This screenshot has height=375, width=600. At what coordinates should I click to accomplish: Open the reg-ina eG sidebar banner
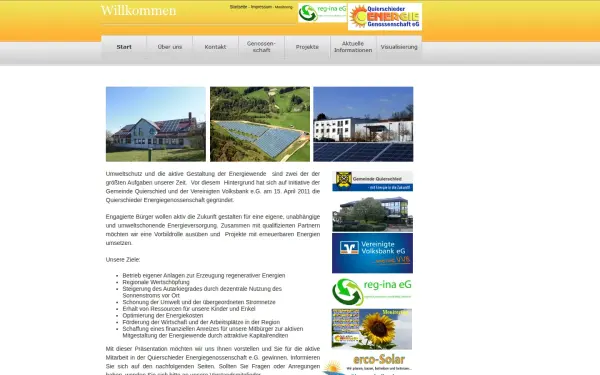(x=372, y=292)
